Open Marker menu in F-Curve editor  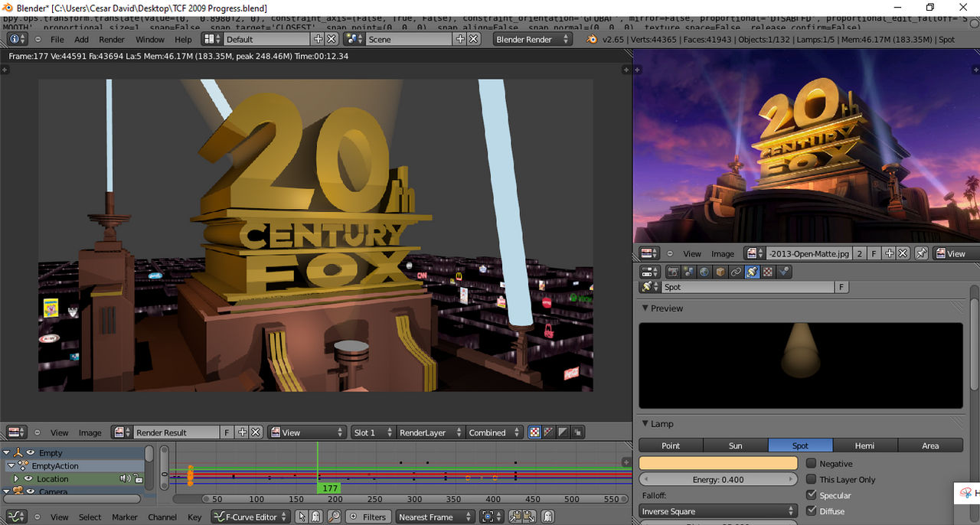point(125,517)
